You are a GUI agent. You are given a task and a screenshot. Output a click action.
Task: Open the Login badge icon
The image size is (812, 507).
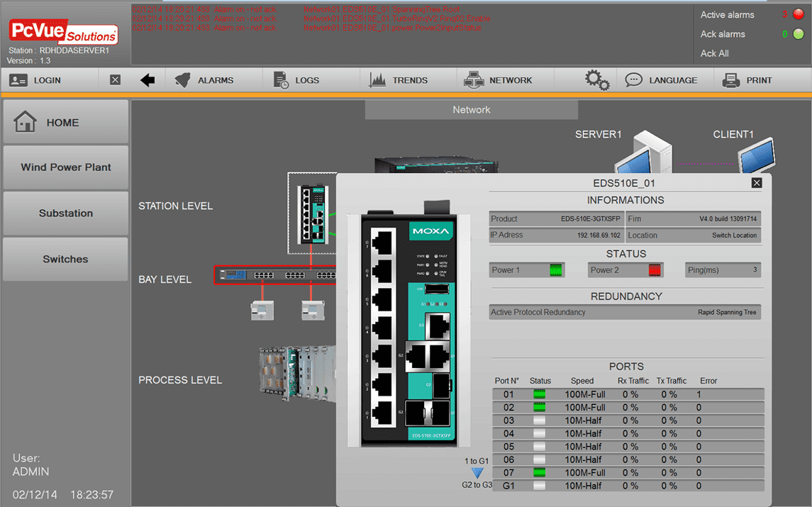[x=19, y=79]
